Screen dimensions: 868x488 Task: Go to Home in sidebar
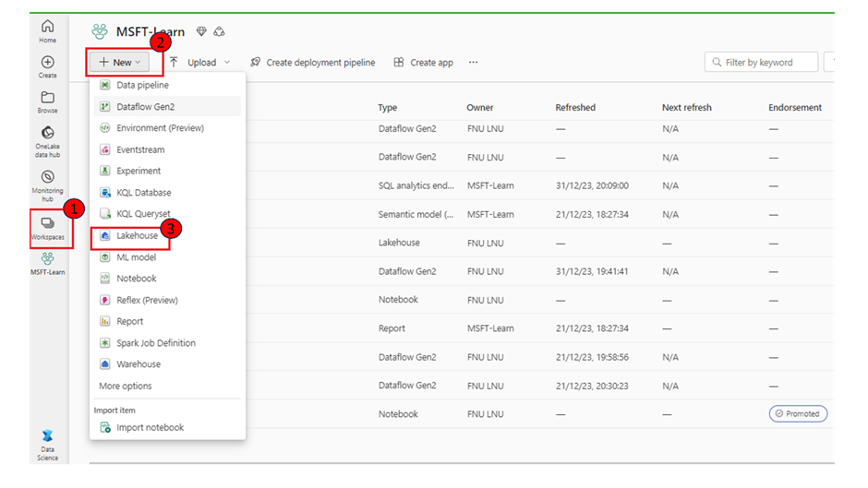click(x=48, y=31)
